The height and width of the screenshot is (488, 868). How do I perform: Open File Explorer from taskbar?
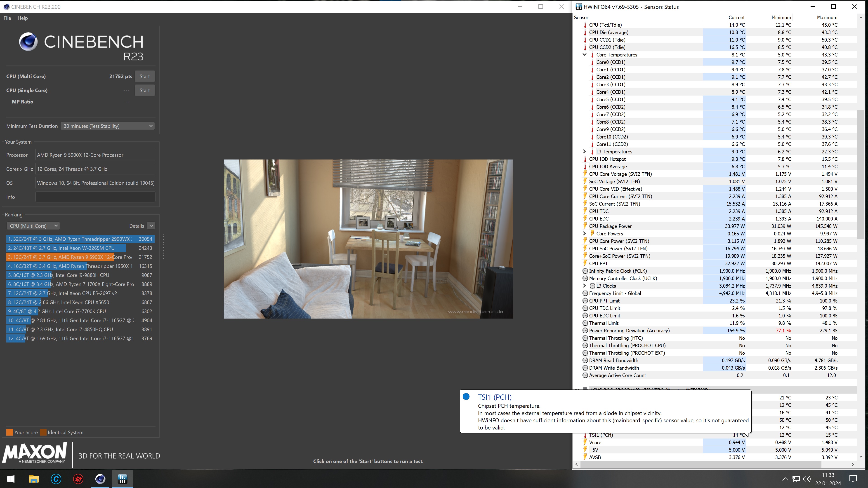(x=34, y=479)
